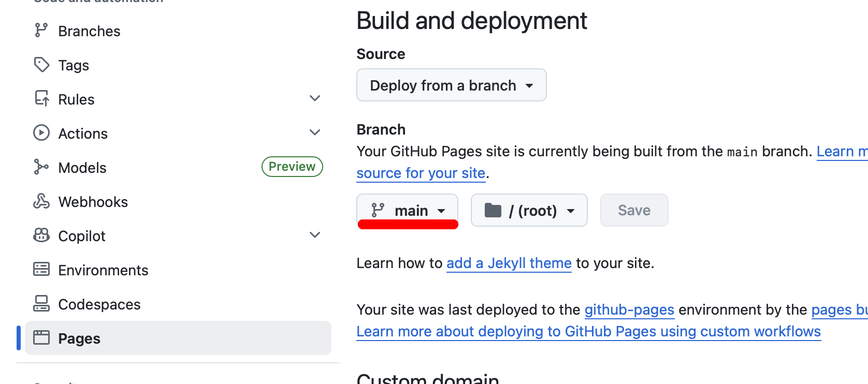The width and height of the screenshot is (868, 384).
Task: Click the Codespaces icon
Action: pyautogui.click(x=41, y=304)
